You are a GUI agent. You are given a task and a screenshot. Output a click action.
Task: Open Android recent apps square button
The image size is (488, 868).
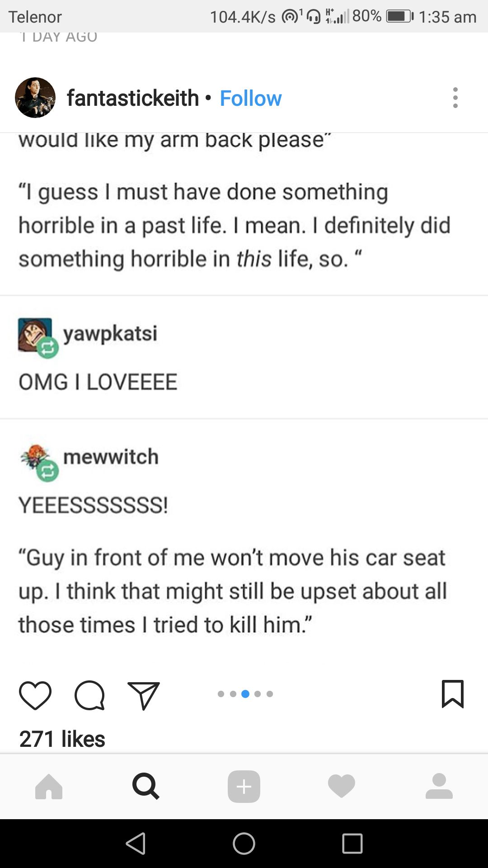point(352,844)
